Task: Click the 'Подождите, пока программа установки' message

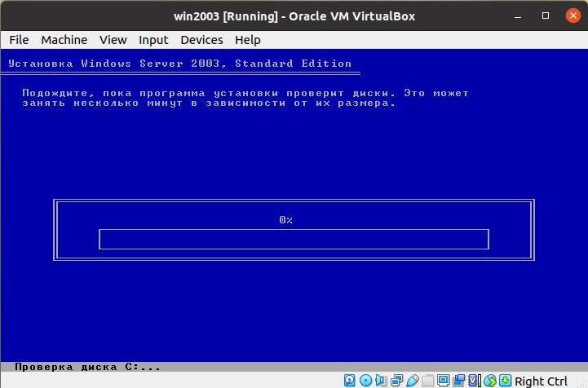Action: point(245,98)
